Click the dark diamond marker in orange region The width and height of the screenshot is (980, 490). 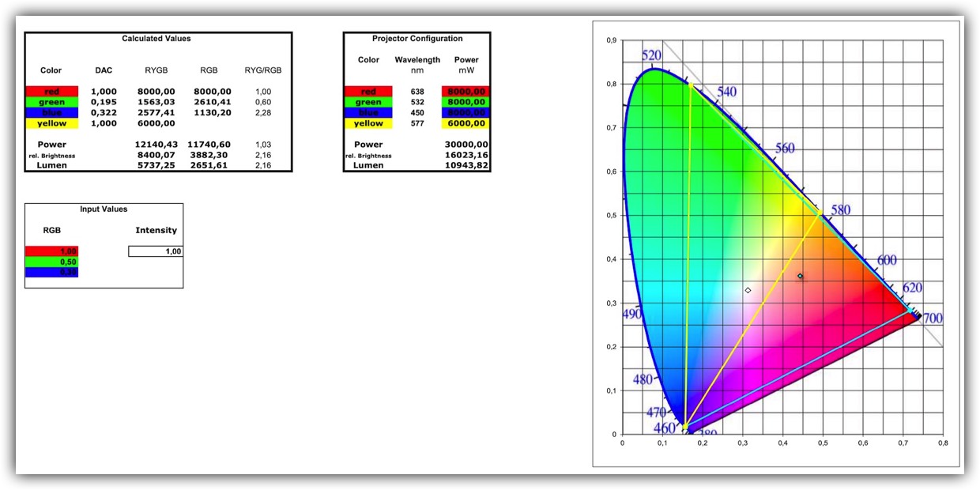coord(800,276)
